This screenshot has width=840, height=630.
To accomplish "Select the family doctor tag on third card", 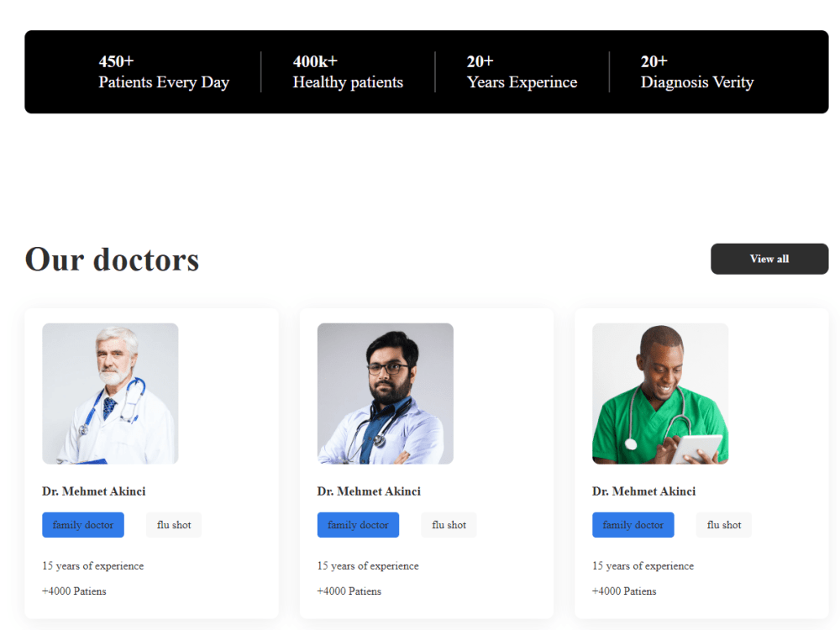I will point(633,524).
